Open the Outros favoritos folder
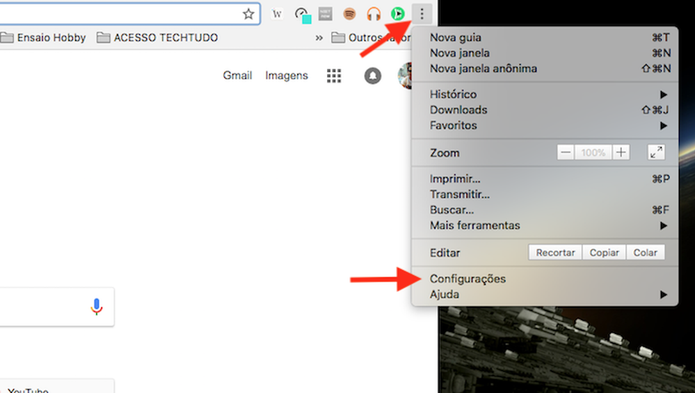The image size is (695, 393). point(371,38)
